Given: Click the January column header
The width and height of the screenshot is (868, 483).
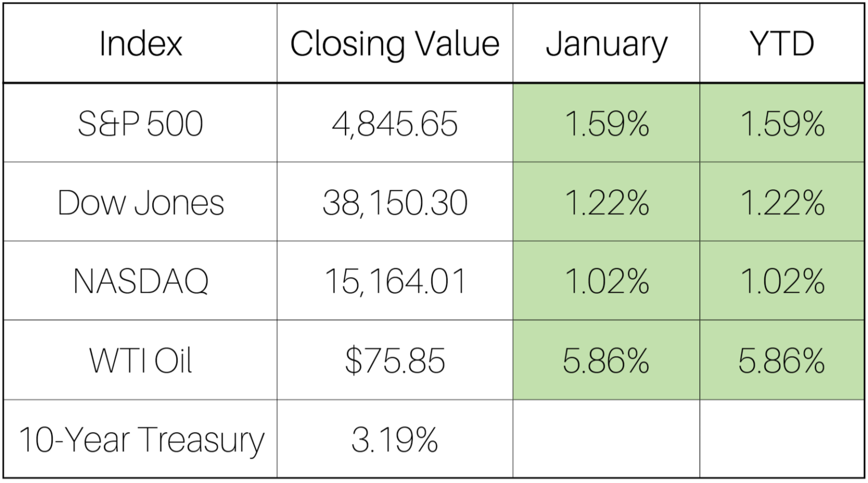Looking at the screenshot, I should click(606, 43).
